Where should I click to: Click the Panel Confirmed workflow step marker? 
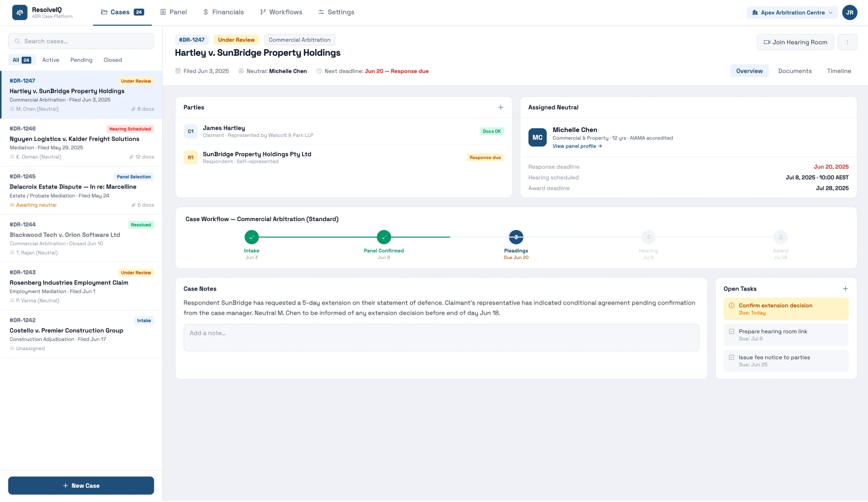coord(384,237)
